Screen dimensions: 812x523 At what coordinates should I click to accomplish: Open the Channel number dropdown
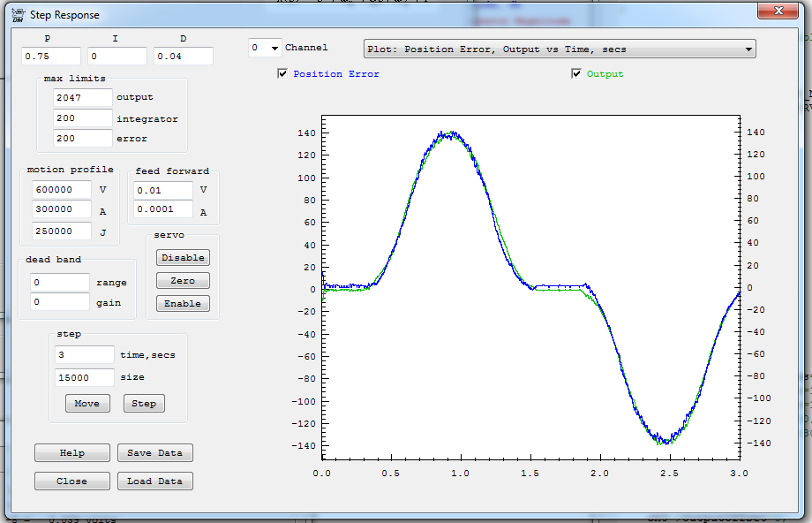point(265,49)
